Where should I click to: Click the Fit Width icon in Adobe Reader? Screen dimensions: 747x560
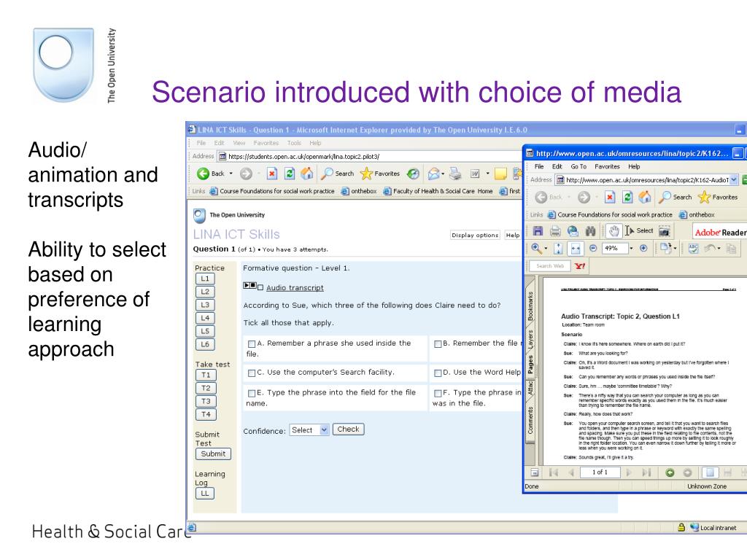[x=576, y=249]
